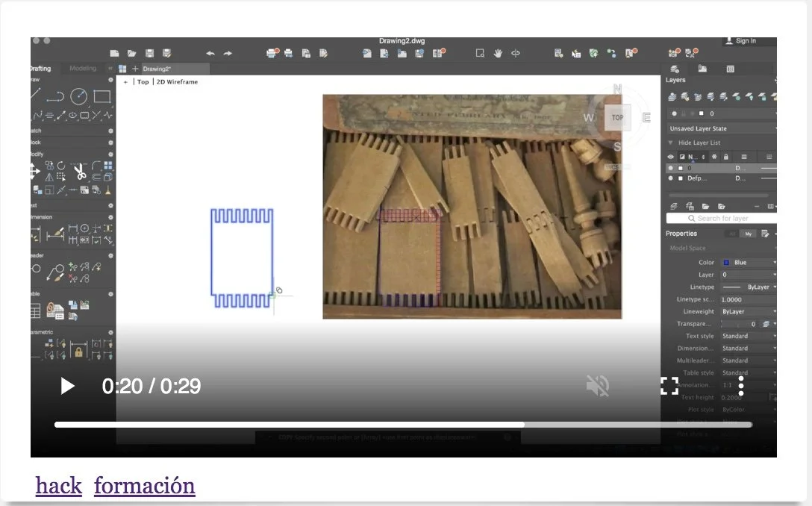Select the Fillet tool
This screenshot has height=506, width=812.
click(x=96, y=165)
